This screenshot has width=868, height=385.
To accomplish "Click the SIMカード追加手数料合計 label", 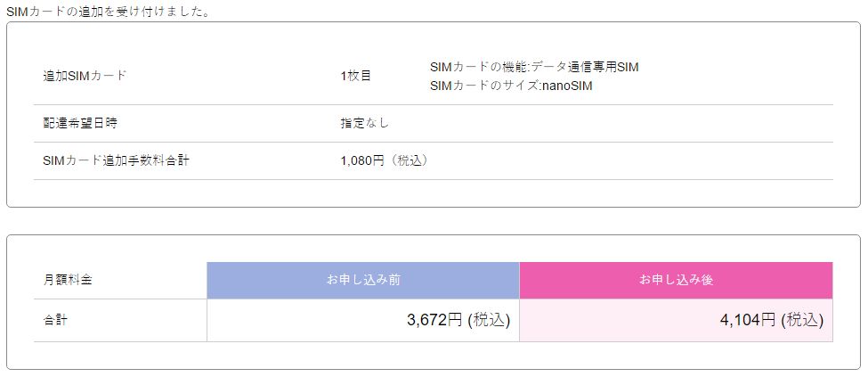I will point(116,160).
